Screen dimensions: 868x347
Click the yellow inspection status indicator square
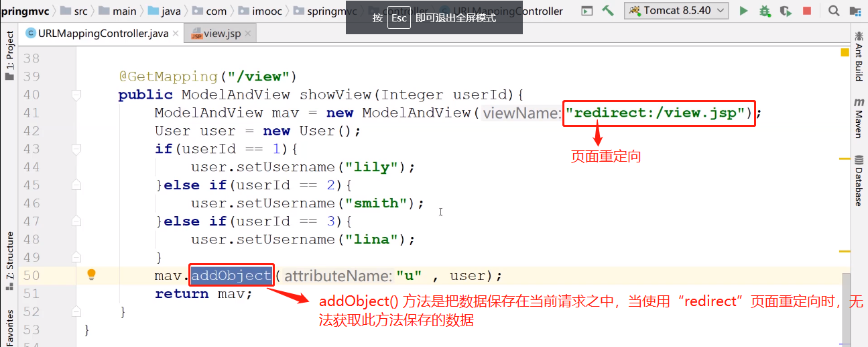pyautogui.click(x=845, y=52)
